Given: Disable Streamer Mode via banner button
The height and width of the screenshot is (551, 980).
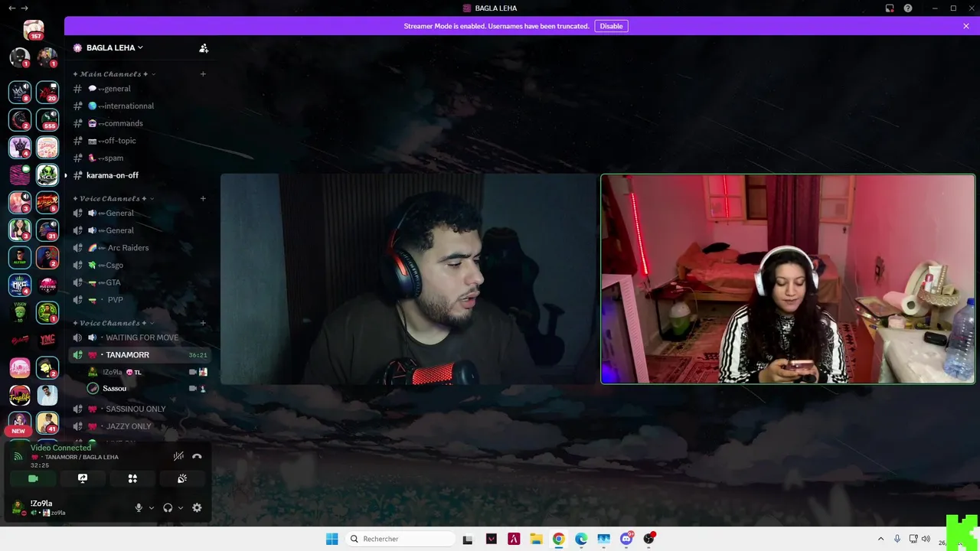Looking at the screenshot, I should [x=611, y=26].
